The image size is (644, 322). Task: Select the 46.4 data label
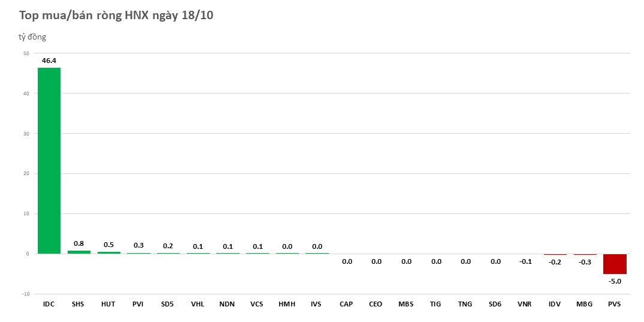(x=49, y=61)
